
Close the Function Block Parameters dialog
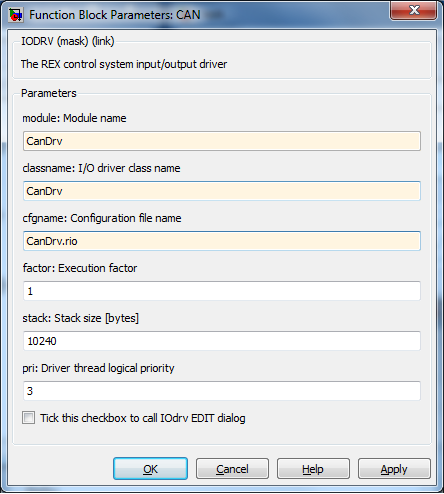click(x=413, y=11)
